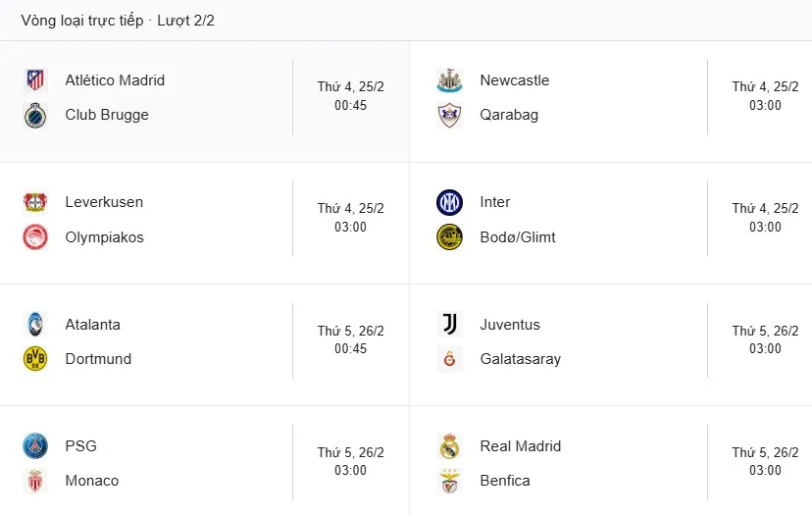Click the Qarabag team logo
This screenshot has width=812, height=517.
click(449, 115)
